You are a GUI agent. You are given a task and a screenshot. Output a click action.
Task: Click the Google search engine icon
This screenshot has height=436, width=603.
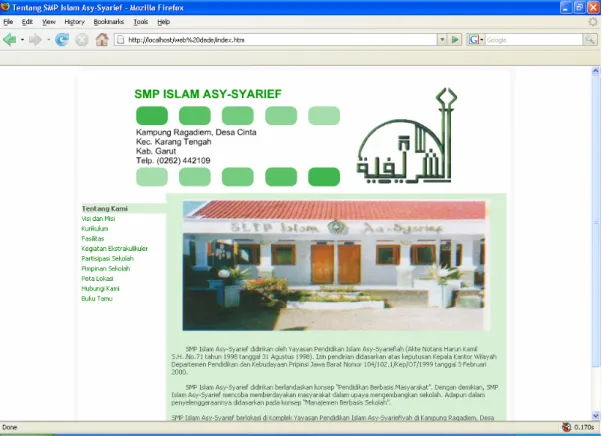tap(473, 40)
